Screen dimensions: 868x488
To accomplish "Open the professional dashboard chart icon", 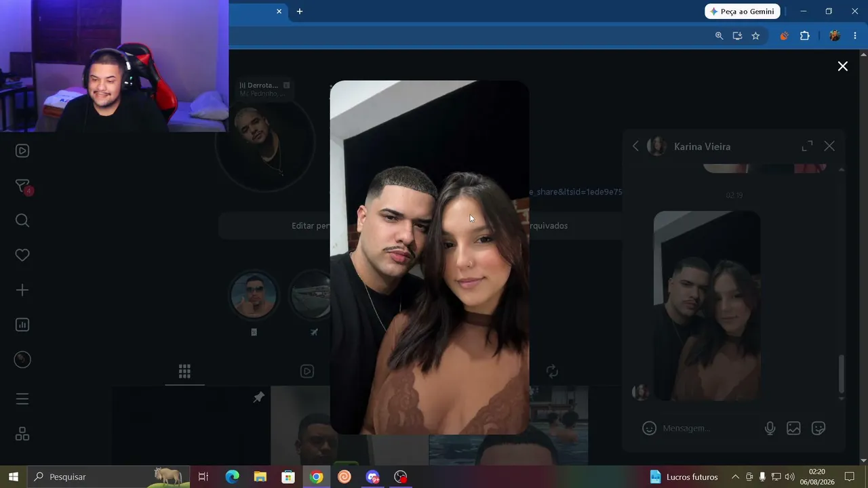I will pyautogui.click(x=22, y=325).
